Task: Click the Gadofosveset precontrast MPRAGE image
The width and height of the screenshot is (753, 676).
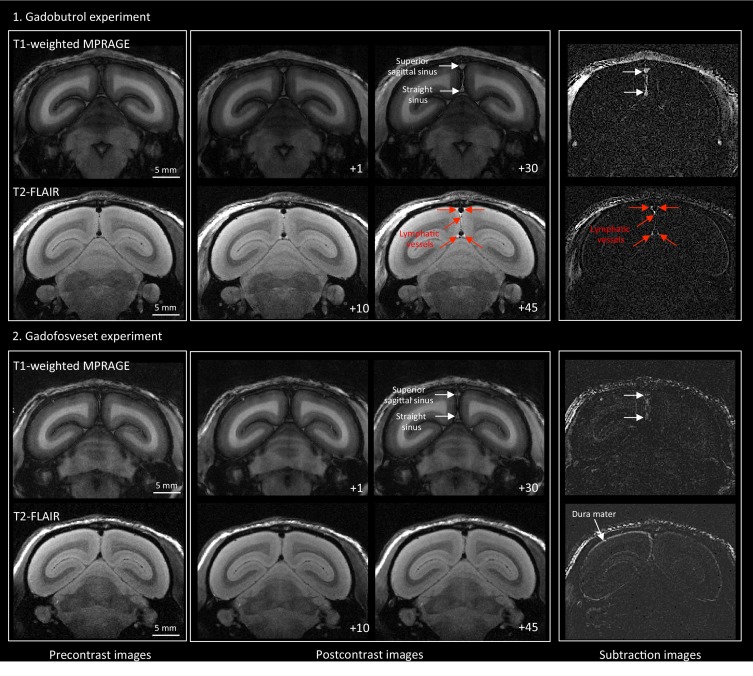Action: (98, 427)
